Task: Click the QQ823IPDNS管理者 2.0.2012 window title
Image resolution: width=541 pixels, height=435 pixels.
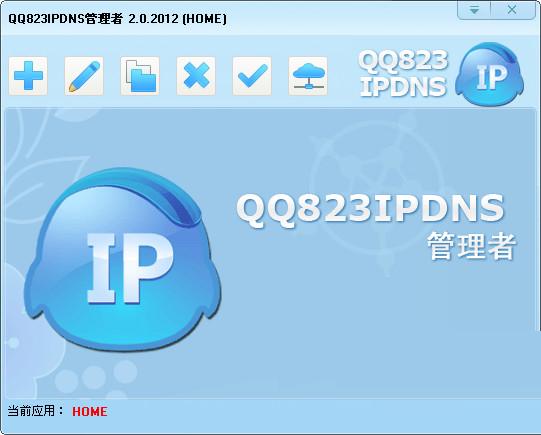Action: (x=118, y=19)
